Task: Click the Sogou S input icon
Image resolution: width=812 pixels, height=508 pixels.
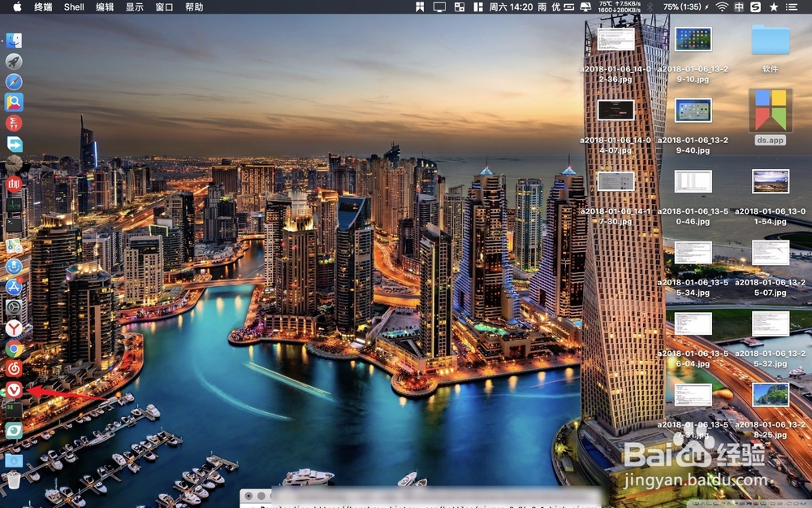Action: tap(756, 7)
